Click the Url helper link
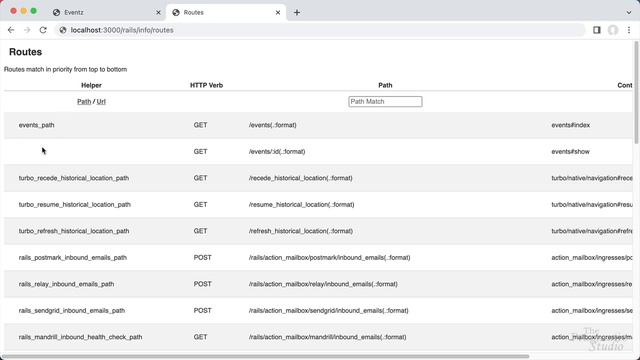The image size is (640, 360). click(x=101, y=102)
